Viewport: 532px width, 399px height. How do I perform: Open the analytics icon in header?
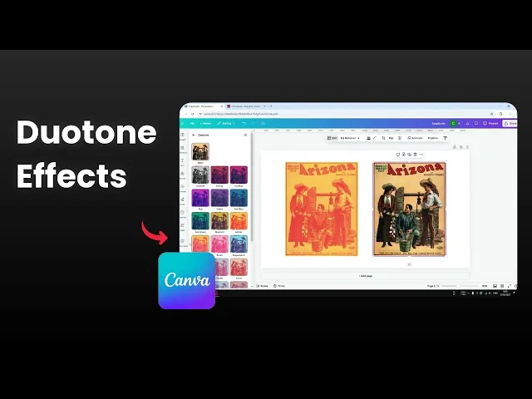[x=467, y=124]
